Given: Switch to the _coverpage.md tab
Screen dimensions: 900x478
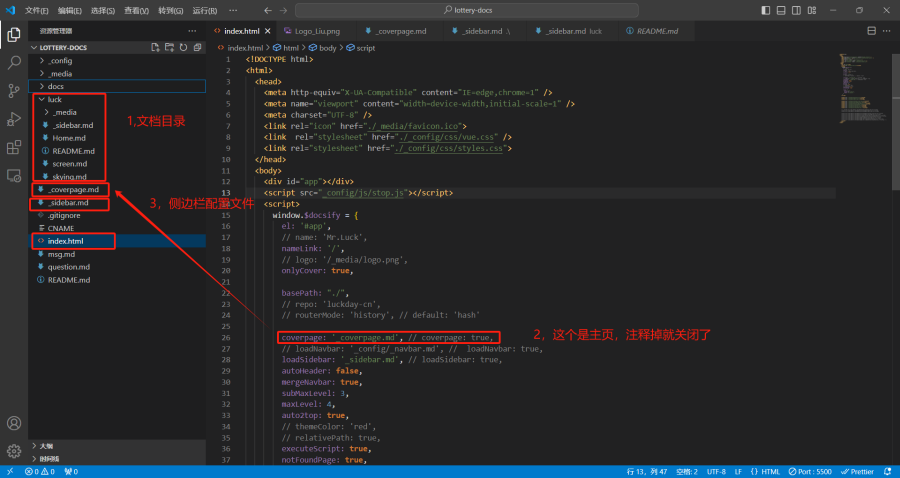Looking at the screenshot, I should click(400, 31).
